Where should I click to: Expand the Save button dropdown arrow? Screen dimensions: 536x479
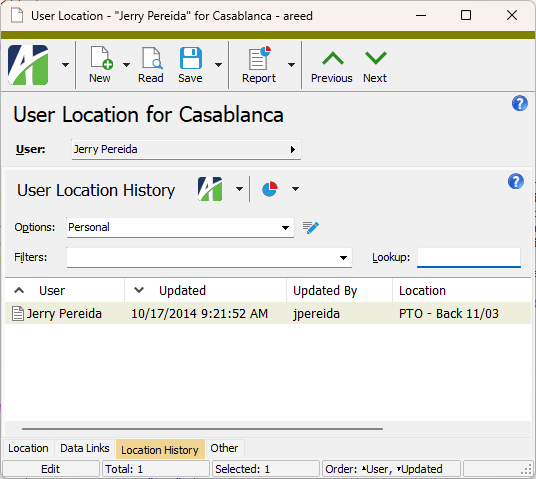(x=218, y=65)
